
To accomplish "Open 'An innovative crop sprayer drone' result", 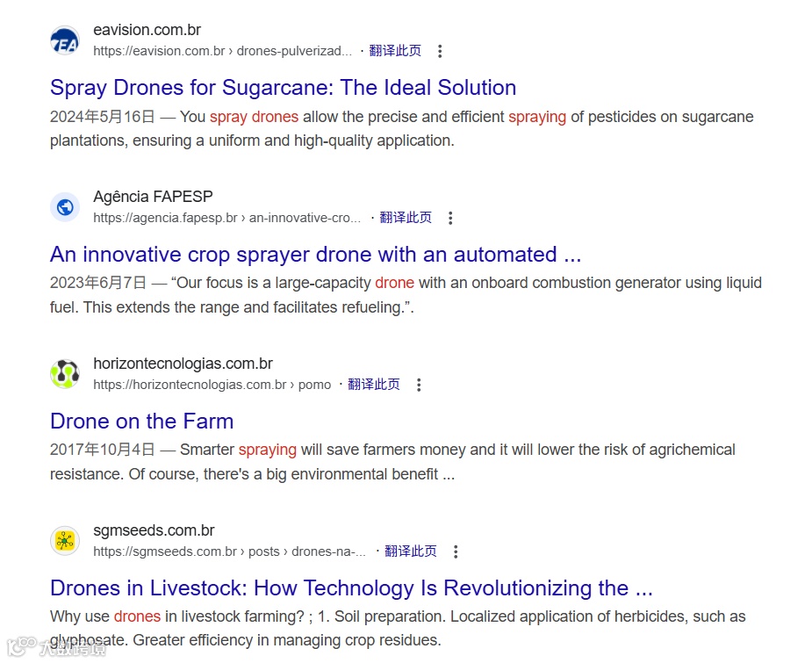I will [x=315, y=255].
